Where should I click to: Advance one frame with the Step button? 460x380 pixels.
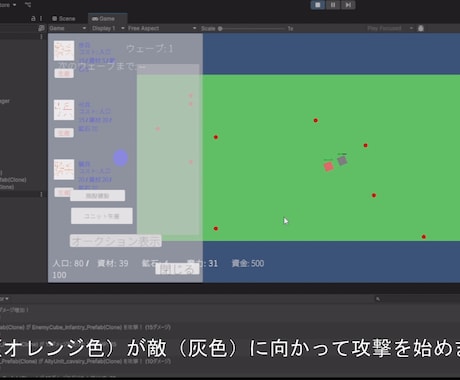pos(348,5)
